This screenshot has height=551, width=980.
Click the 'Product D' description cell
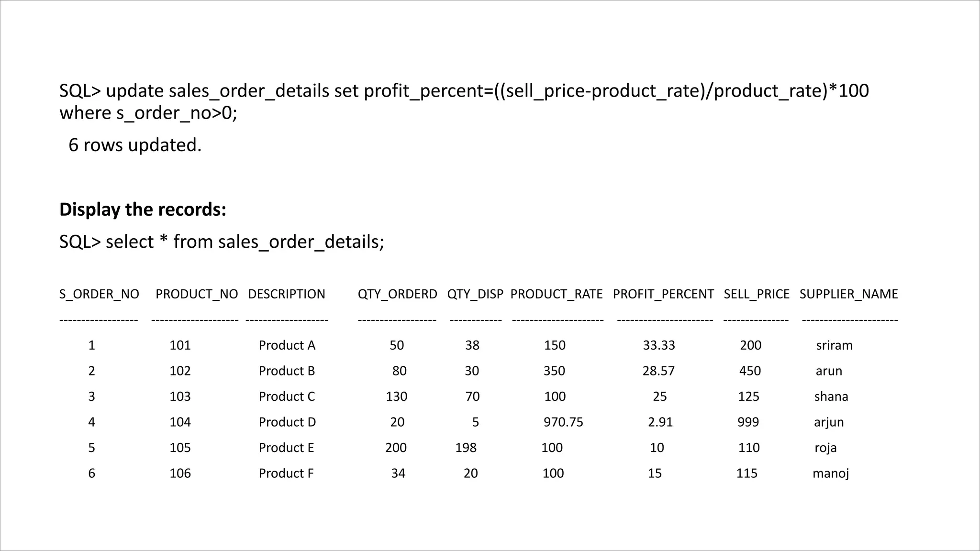[287, 422]
